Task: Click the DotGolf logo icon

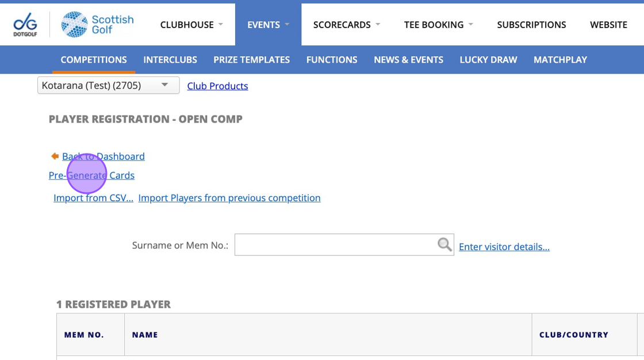Action: [x=25, y=25]
